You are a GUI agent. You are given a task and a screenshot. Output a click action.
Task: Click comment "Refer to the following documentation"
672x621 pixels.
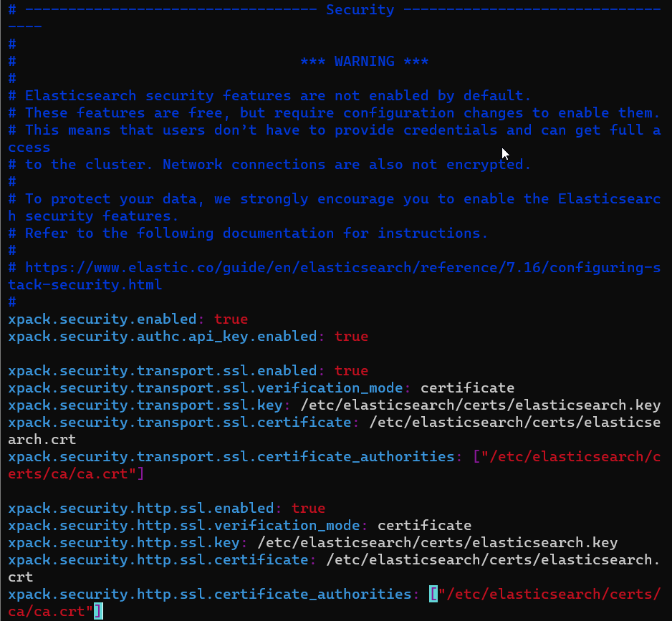(x=179, y=233)
